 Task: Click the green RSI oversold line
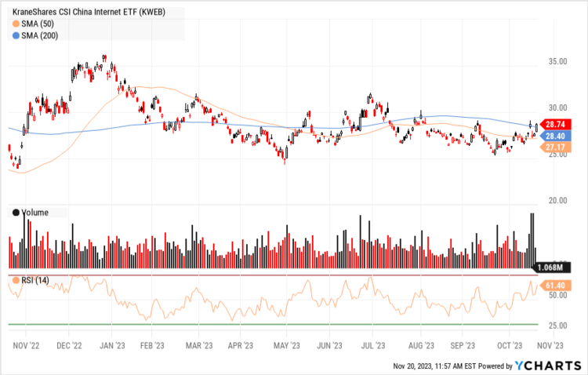point(274,324)
